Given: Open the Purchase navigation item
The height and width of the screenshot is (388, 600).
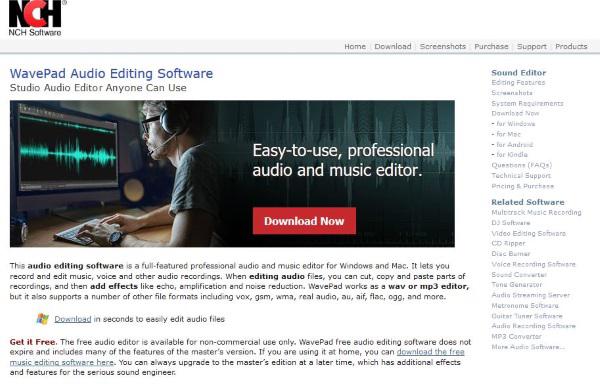Looking at the screenshot, I should 491,46.
